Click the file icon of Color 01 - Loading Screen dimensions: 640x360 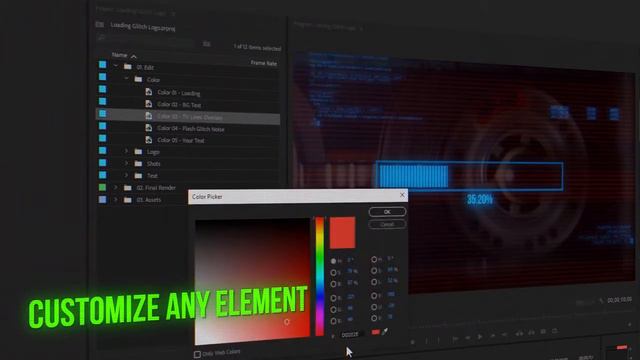pyautogui.click(x=149, y=92)
